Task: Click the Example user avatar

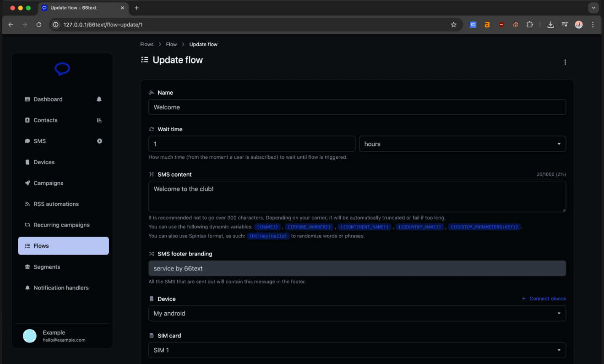Action: point(29,336)
